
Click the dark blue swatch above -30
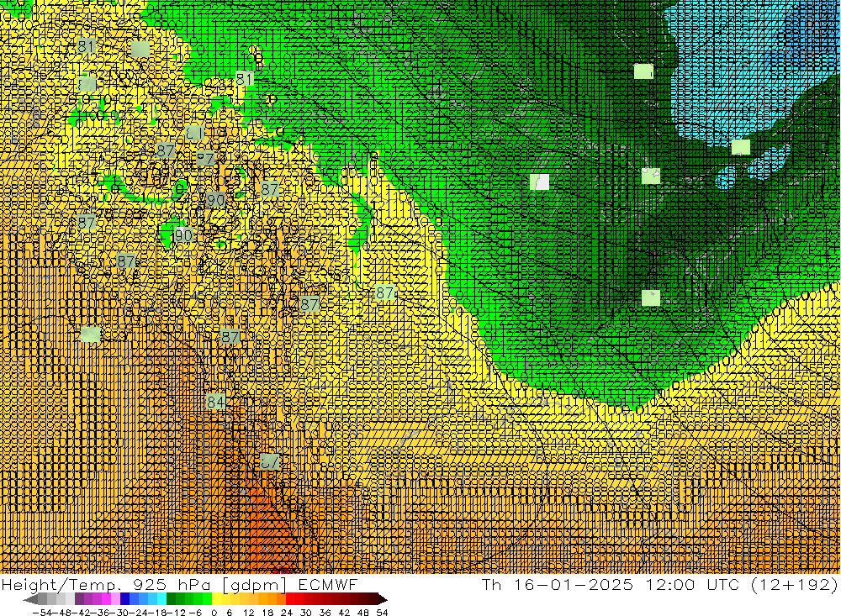pos(124,599)
